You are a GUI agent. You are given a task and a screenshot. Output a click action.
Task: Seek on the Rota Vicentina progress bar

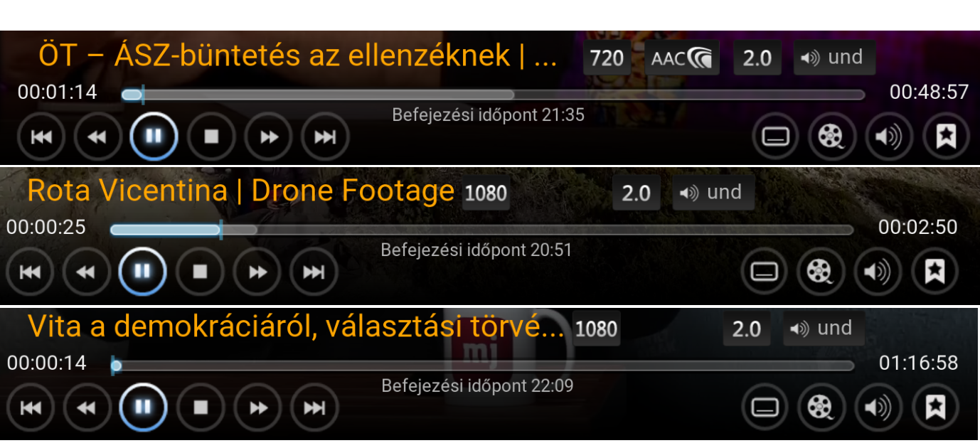[481, 230]
